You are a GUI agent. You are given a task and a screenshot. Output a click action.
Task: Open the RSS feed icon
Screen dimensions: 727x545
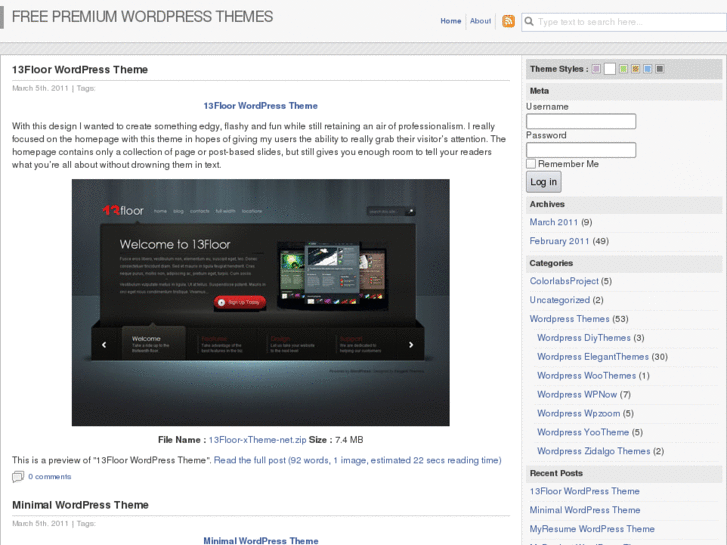508,21
